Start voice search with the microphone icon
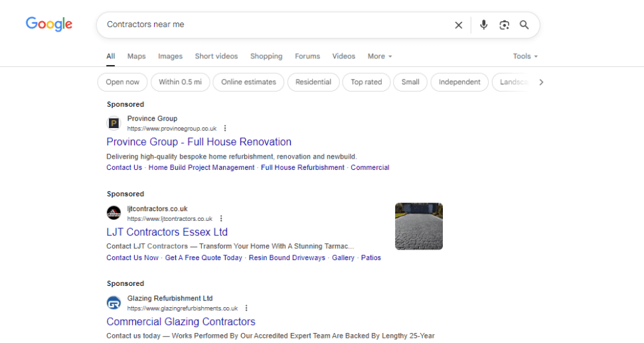644x343 pixels. coord(483,25)
